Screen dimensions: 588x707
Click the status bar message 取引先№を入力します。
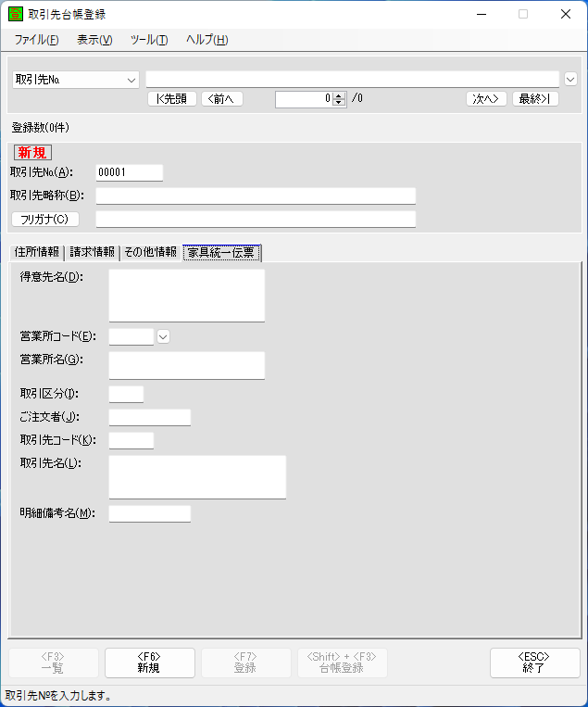58,696
